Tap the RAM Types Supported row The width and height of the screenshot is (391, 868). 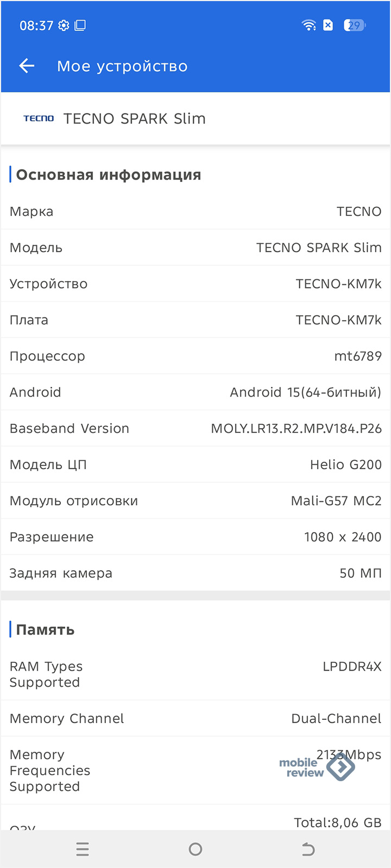coord(195,674)
